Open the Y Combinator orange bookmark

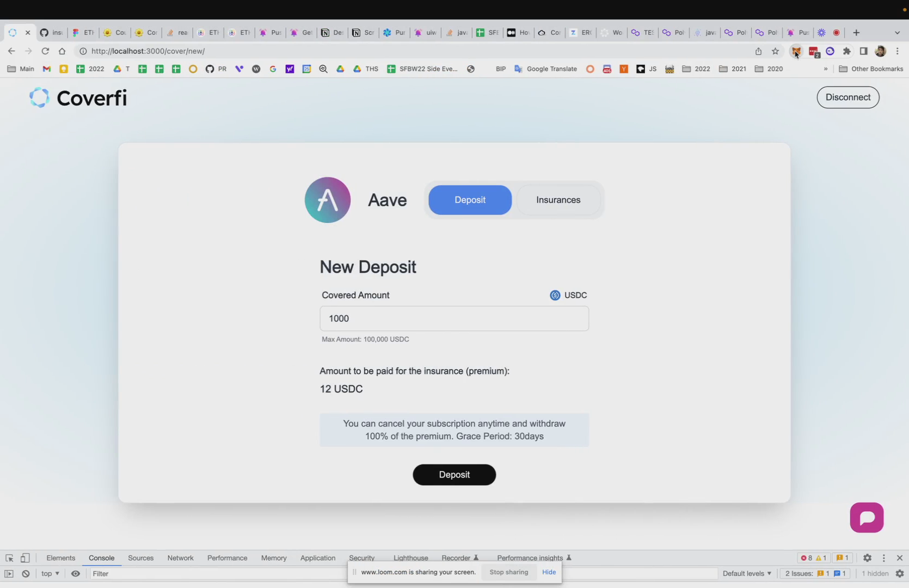click(x=624, y=69)
